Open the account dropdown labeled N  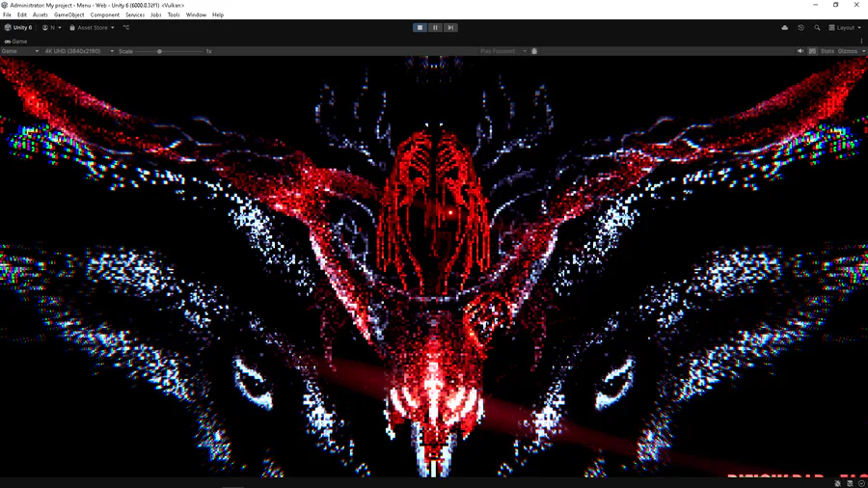(52, 28)
